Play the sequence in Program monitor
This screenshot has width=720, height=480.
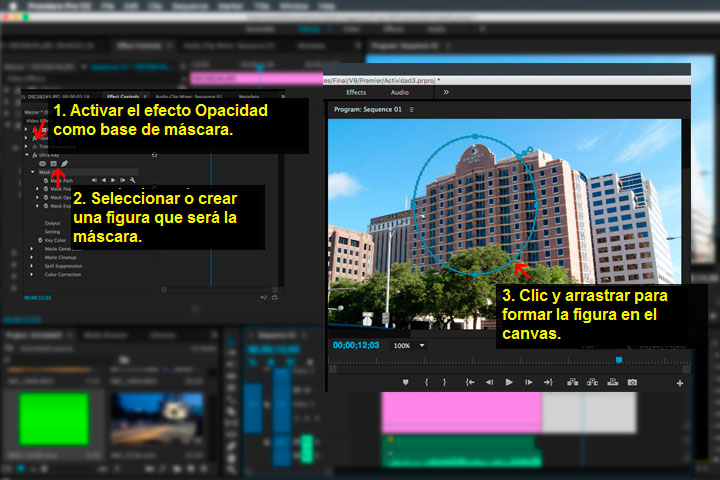pos(509,382)
